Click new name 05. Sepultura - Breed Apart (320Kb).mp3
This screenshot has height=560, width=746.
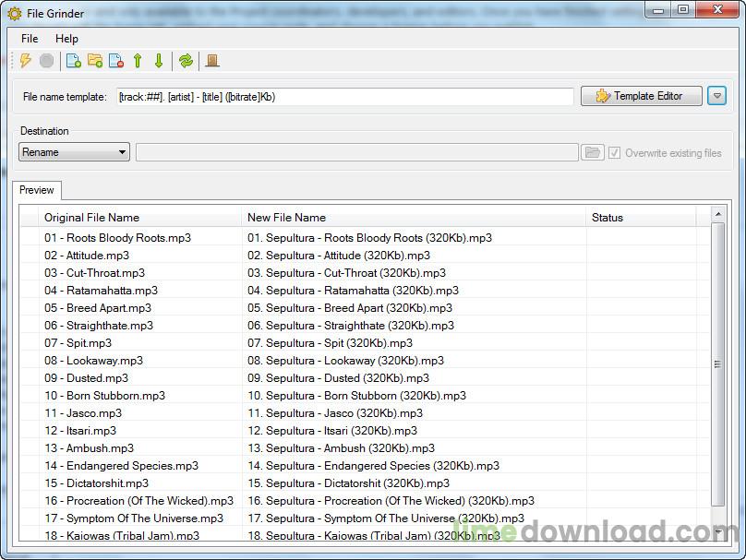tap(350, 308)
